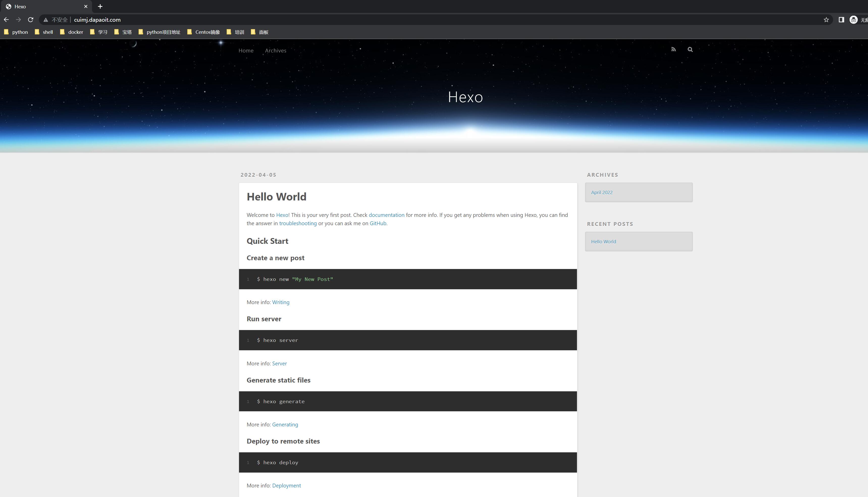Image resolution: width=868 pixels, height=497 pixels.
Task: Reload the page with the refresh icon
Action: pyautogui.click(x=31, y=20)
